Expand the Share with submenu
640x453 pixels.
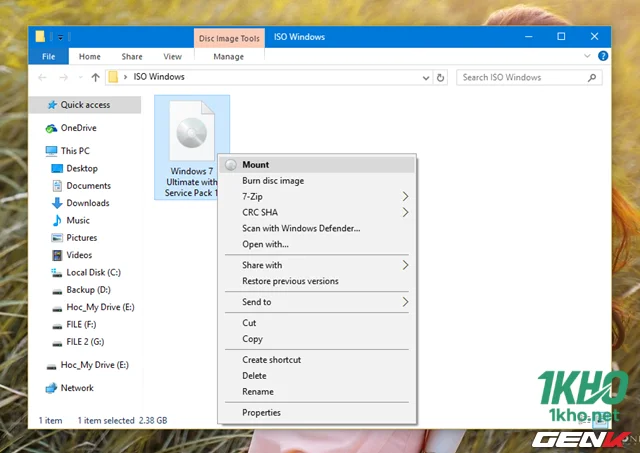pos(405,265)
